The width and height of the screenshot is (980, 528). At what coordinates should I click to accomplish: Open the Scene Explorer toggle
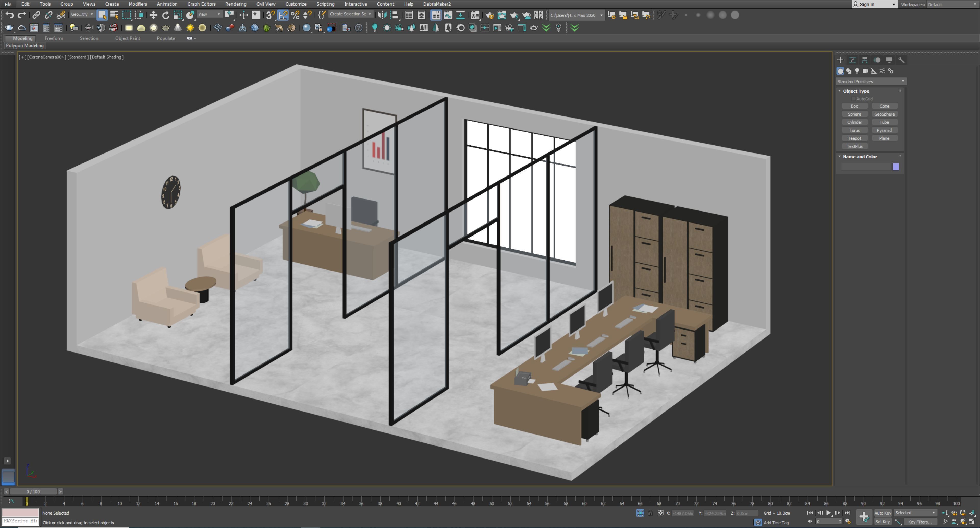[409, 15]
